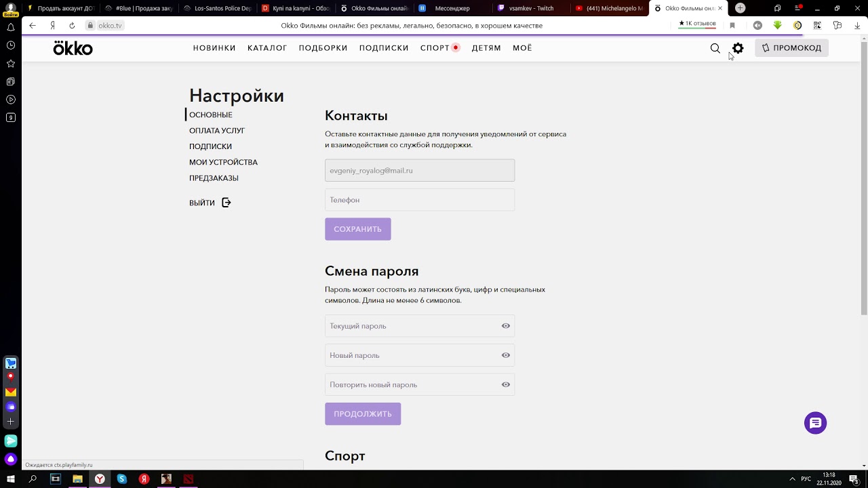Focus the Текущий пароль field
Viewport: 868px width, 488px height.
420,326
